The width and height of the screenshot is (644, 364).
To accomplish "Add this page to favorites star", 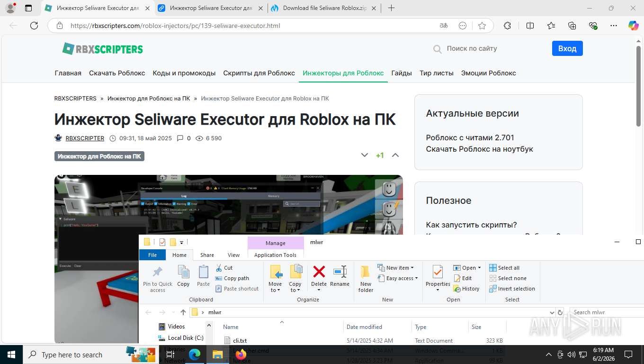I will (482, 26).
